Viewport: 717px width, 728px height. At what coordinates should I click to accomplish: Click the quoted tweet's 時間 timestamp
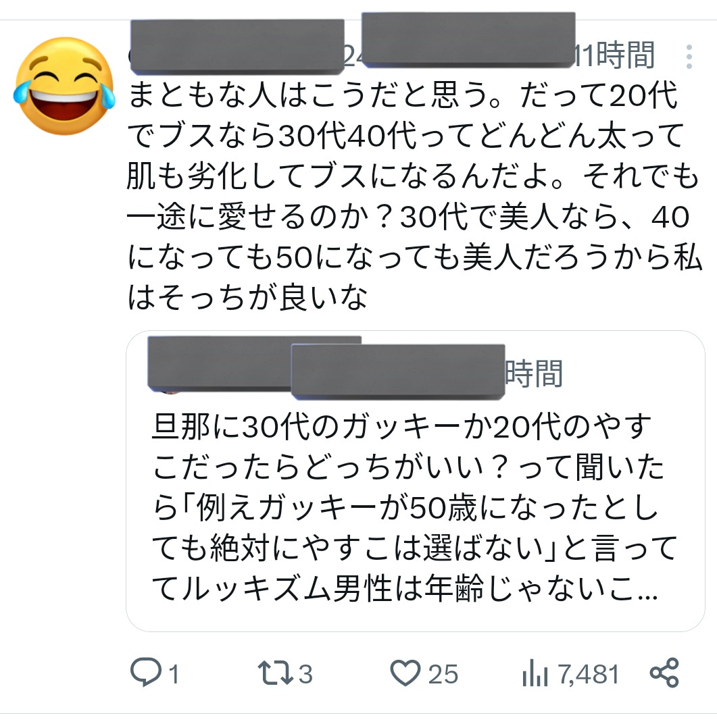point(534,373)
